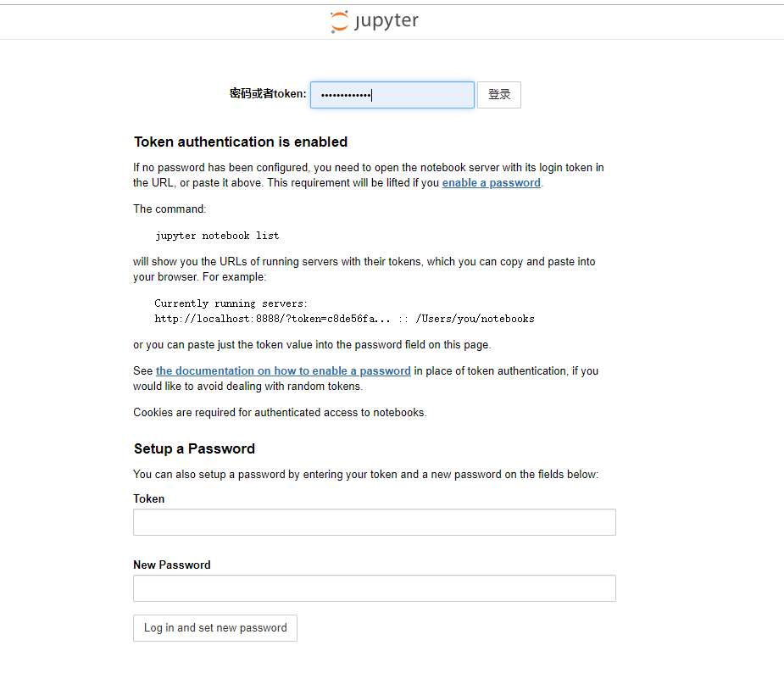This screenshot has width=784, height=679.
Task: Click the 登录 login button
Action: pyautogui.click(x=499, y=94)
